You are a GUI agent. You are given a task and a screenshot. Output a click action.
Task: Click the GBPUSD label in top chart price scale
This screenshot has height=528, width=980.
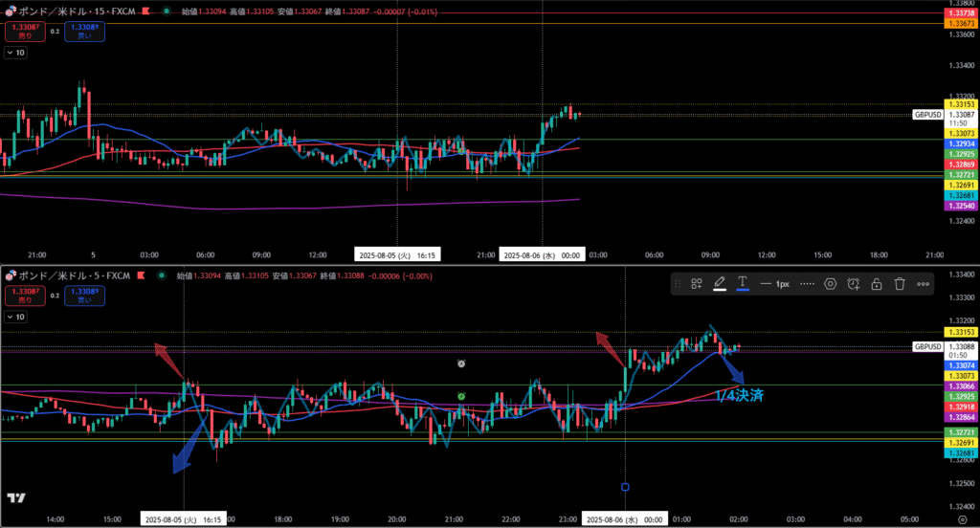pos(927,115)
